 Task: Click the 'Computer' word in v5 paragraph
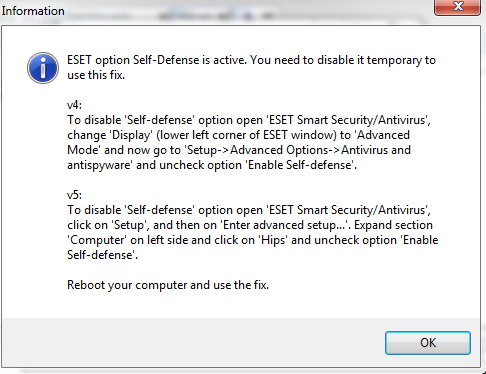(97, 240)
